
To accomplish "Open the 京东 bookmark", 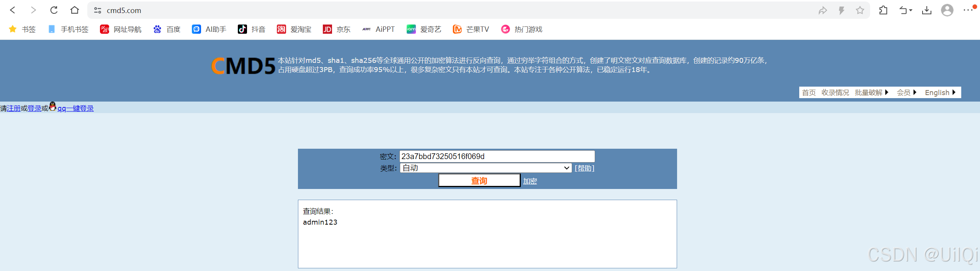I will (x=337, y=29).
